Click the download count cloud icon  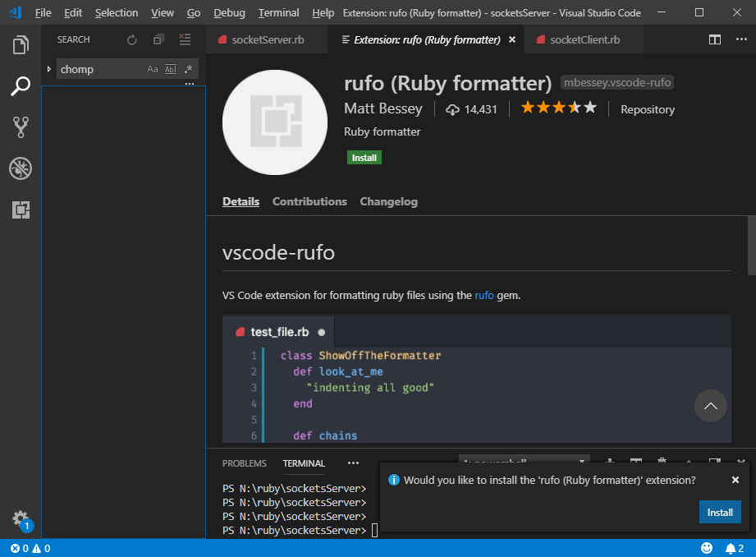pos(452,110)
